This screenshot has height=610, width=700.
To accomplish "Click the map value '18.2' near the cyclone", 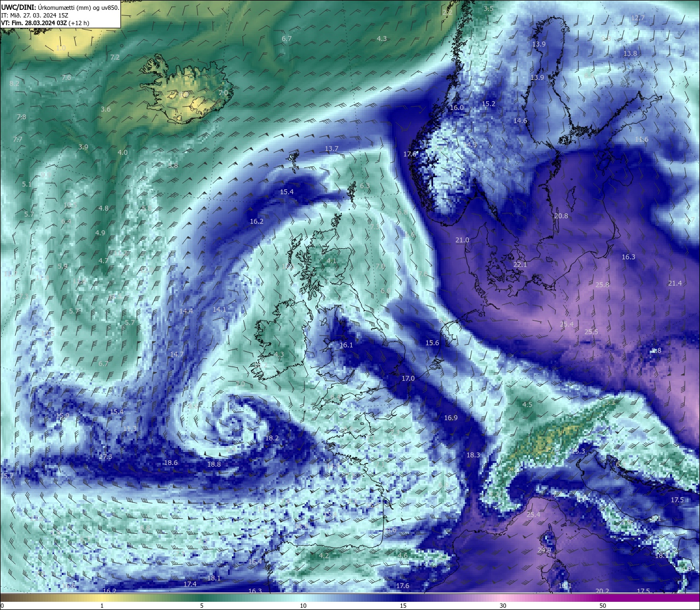I will tap(272, 438).
